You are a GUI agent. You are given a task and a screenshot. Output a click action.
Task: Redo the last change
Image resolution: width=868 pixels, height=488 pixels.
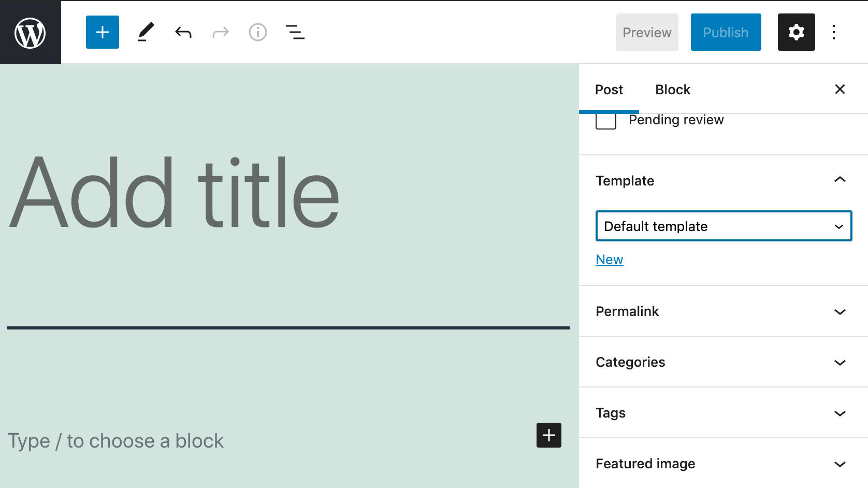(x=220, y=32)
